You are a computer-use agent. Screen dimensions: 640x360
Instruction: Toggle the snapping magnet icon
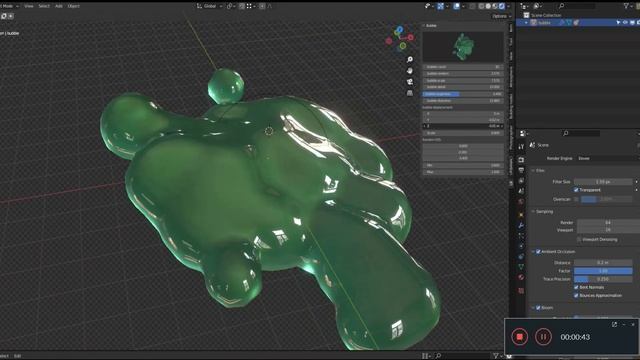point(242,6)
